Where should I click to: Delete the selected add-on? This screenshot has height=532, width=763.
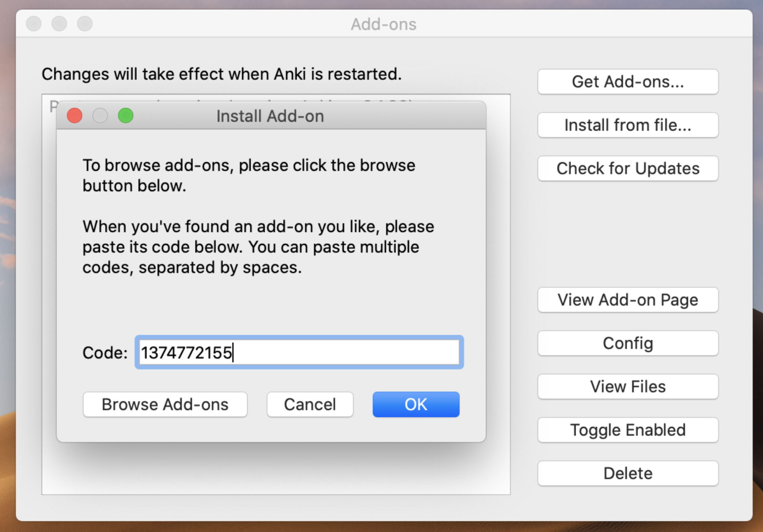(x=628, y=473)
